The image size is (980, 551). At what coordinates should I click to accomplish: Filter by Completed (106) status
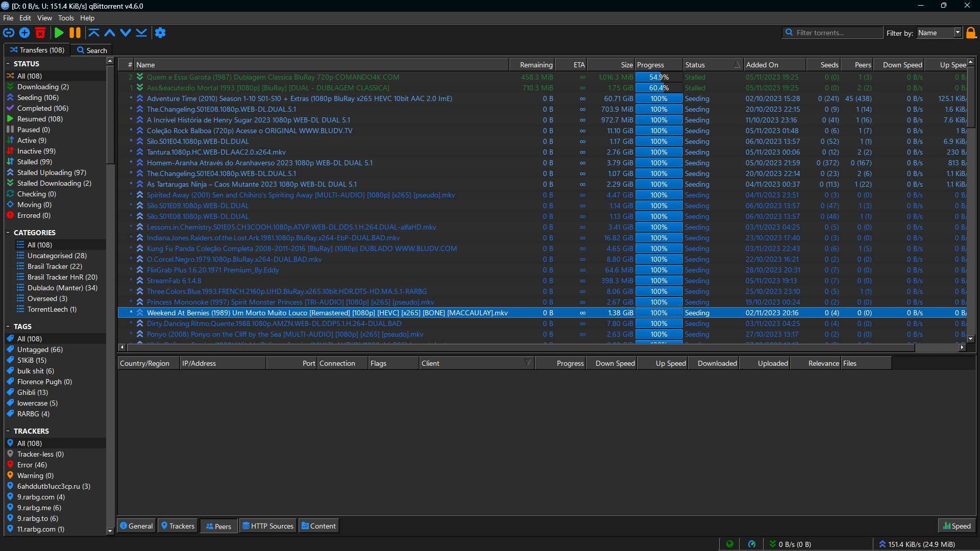coord(43,108)
